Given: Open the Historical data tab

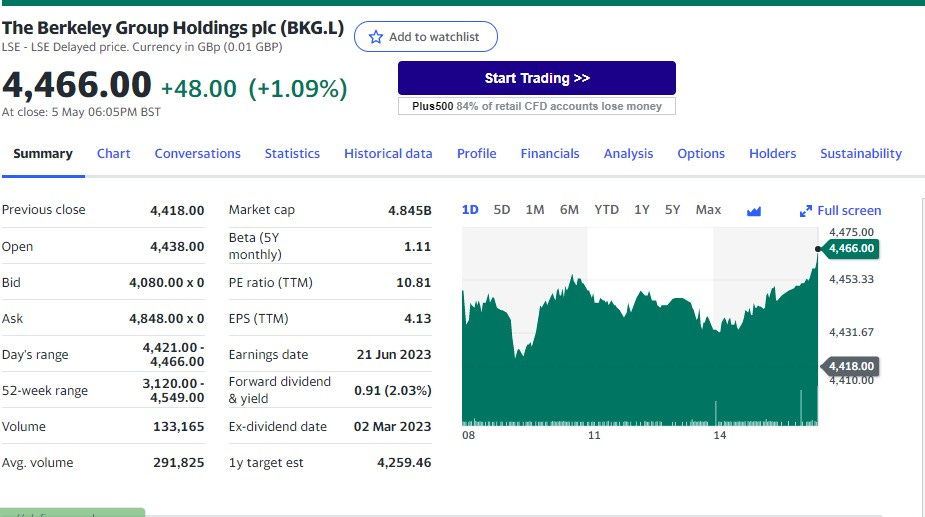Looking at the screenshot, I should point(388,153).
